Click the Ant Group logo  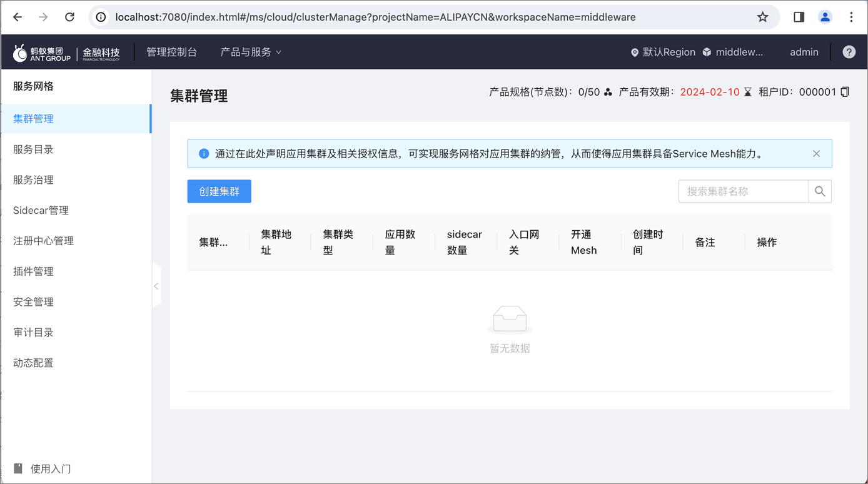42,53
